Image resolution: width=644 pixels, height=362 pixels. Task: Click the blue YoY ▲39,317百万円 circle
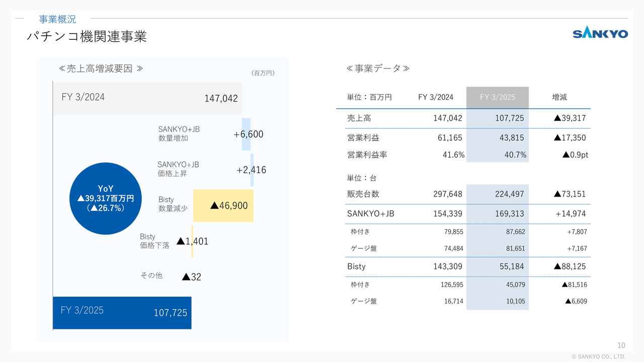[x=105, y=199]
